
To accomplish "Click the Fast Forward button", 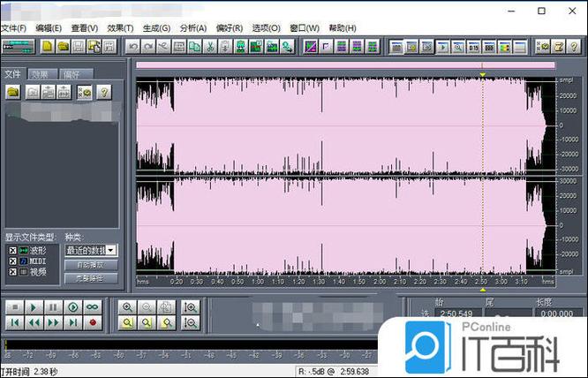I will point(54,323).
